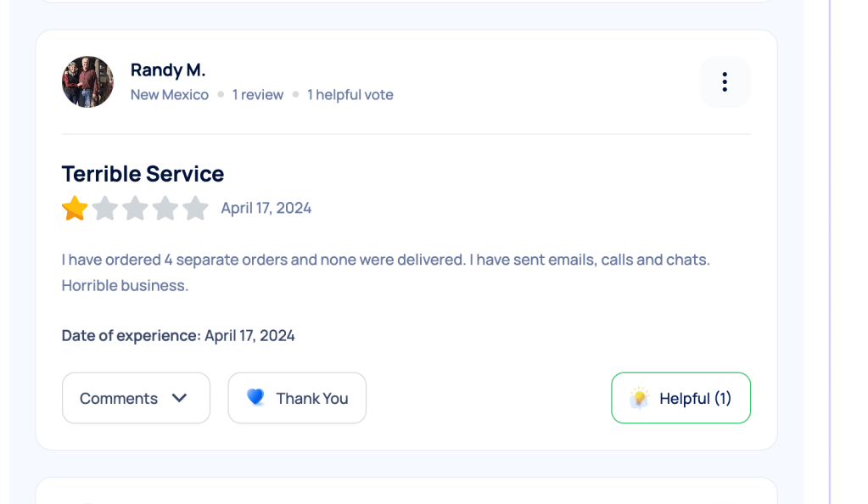Click the Comments chevron arrow

[179, 398]
